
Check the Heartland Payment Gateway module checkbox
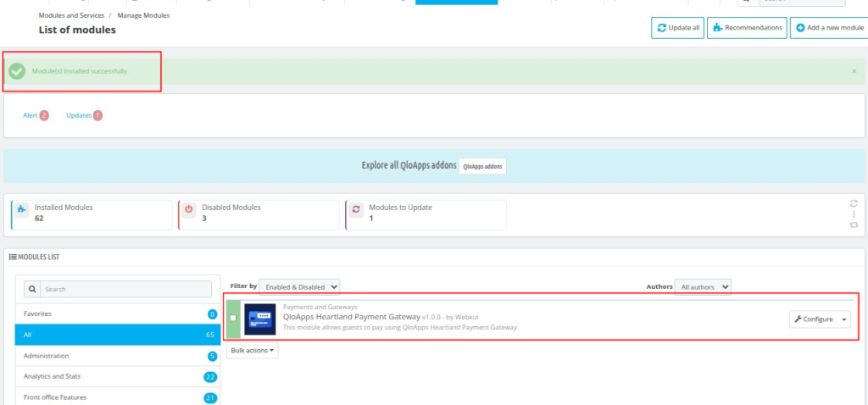[233, 318]
